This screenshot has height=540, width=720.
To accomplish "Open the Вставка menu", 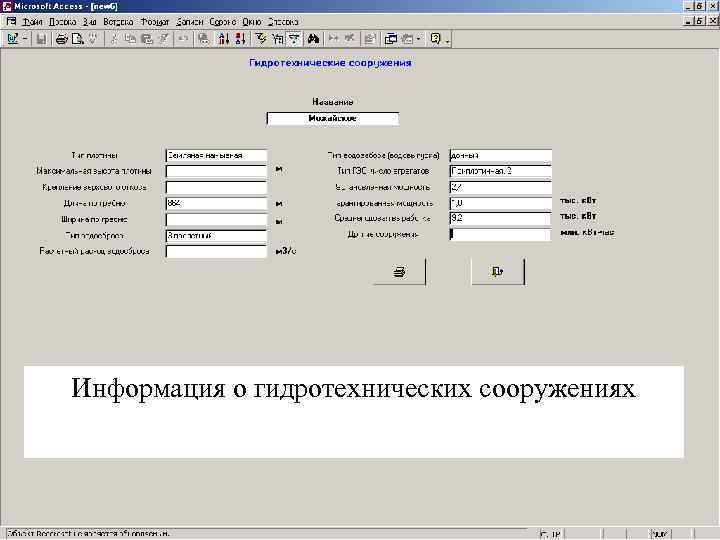I will [118, 22].
